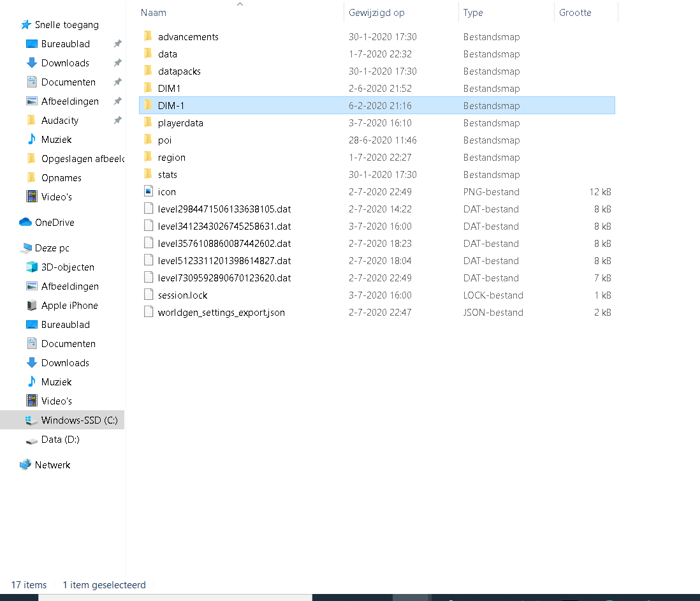Sort by the Gewijzigd op column
The height and width of the screenshot is (601, 700).
[x=376, y=13]
